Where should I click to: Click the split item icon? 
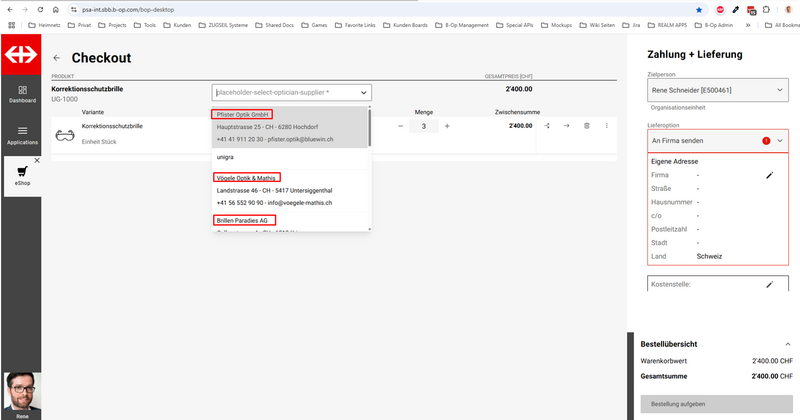[x=547, y=126]
